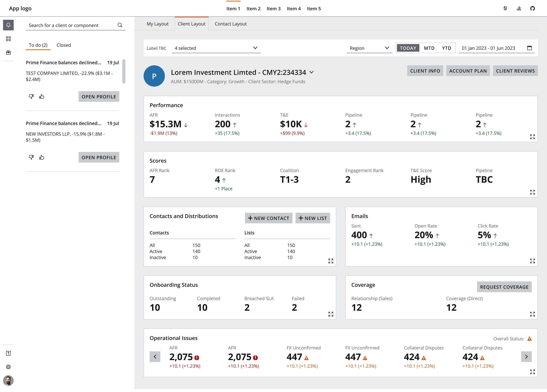Expand the Performance panel to full screen
The image size is (547, 392).
pos(533,137)
